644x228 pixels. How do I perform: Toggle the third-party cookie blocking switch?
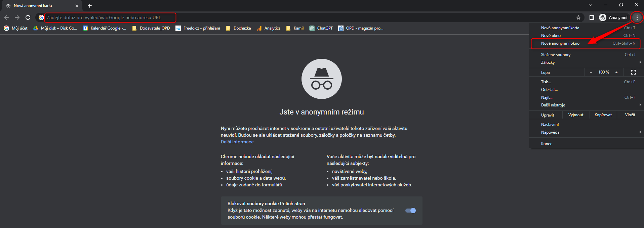(x=410, y=211)
